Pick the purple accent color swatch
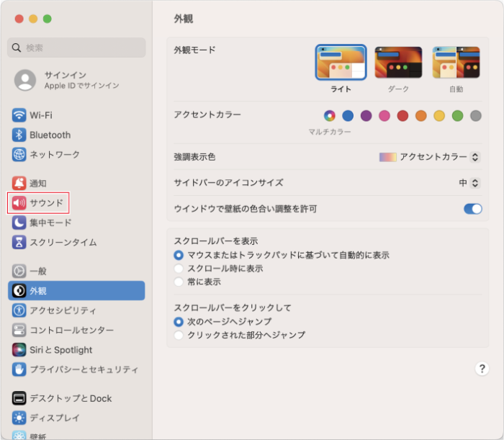The image size is (504, 440). pos(366,116)
